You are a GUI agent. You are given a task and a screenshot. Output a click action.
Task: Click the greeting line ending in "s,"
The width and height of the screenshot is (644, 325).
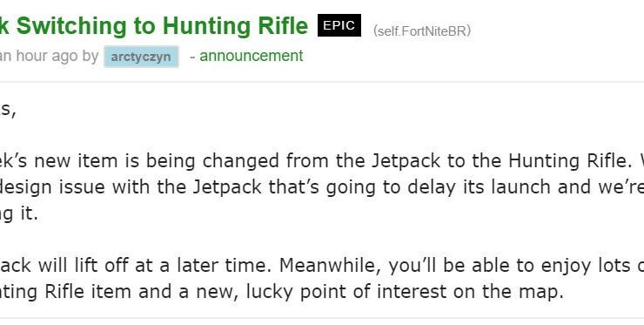(x=8, y=111)
